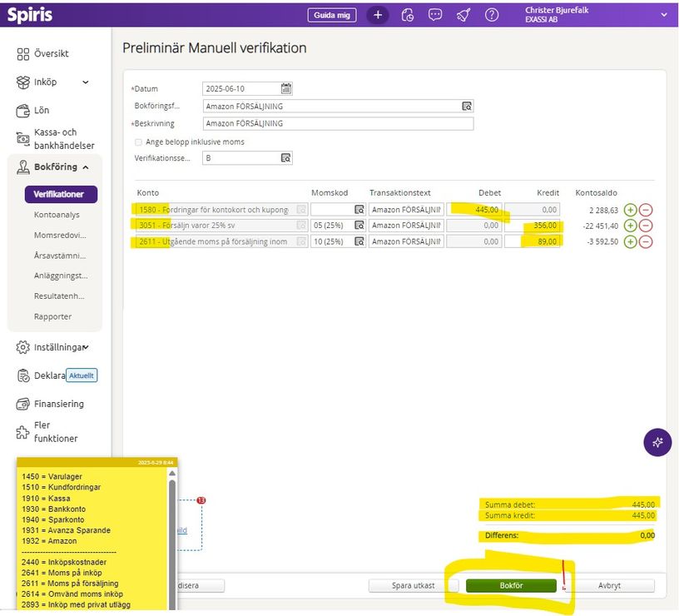
Task: Select Verifikationer submenu item
Action: click(61, 194)
